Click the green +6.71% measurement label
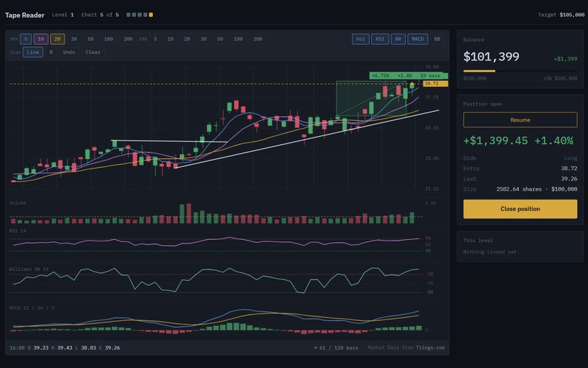 pyautogui.click(x=409, y=76)
